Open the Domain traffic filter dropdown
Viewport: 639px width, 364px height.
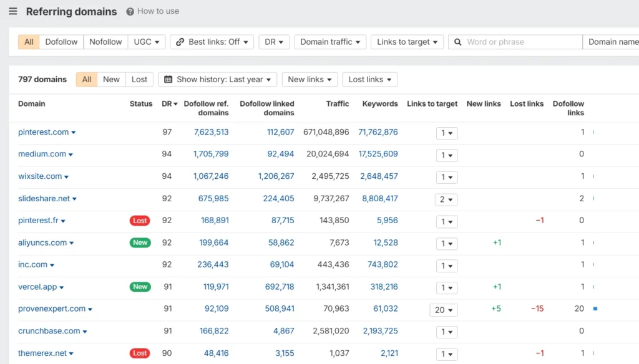(330, 42)
